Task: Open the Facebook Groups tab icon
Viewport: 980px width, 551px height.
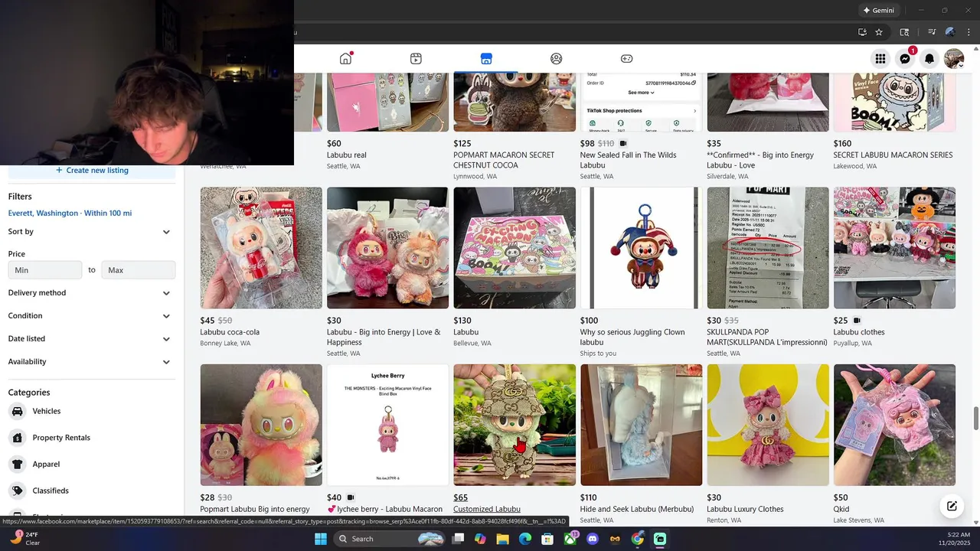Action: (x=557, y=58)
